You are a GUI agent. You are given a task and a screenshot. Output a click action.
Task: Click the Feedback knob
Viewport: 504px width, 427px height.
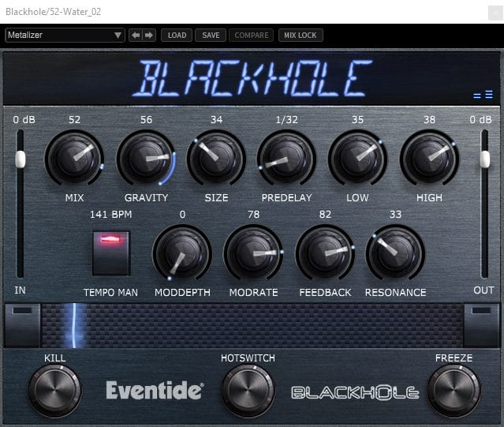(324, 253)
